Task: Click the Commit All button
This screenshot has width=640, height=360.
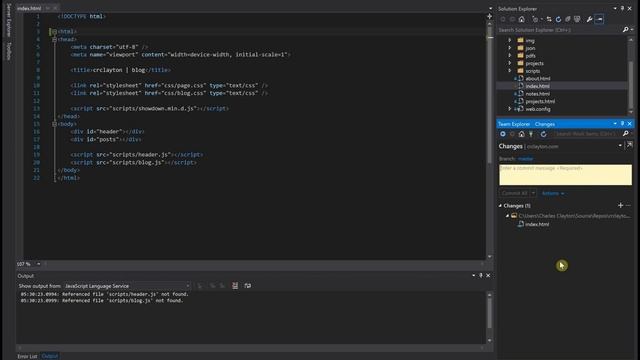Action: pos(515,193)
